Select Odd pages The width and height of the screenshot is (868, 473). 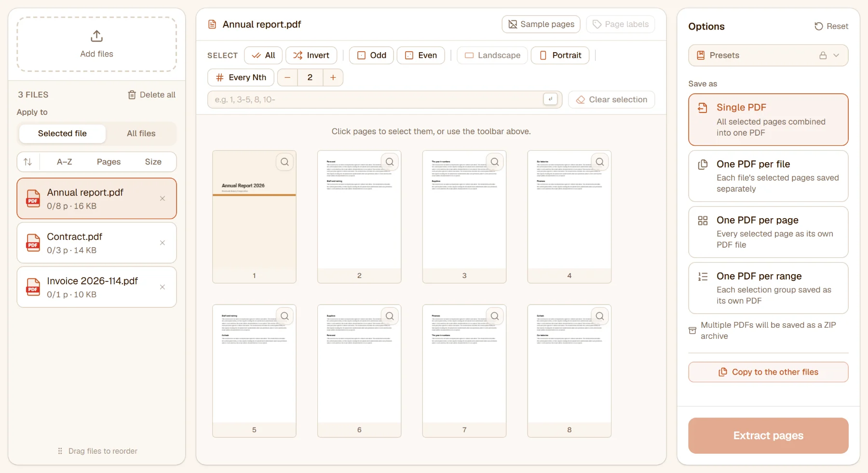click(371, 56)
